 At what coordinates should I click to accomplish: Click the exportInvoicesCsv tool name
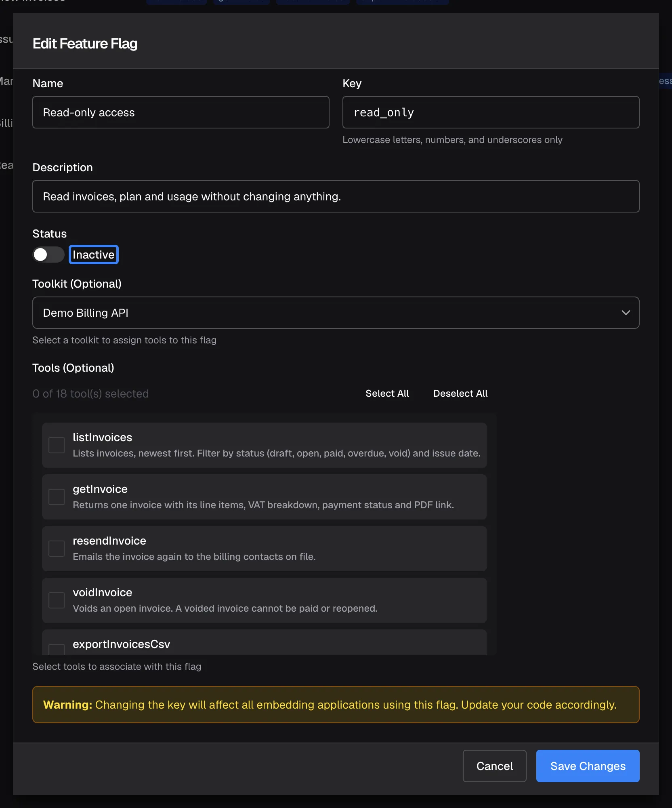click(122, 644)
